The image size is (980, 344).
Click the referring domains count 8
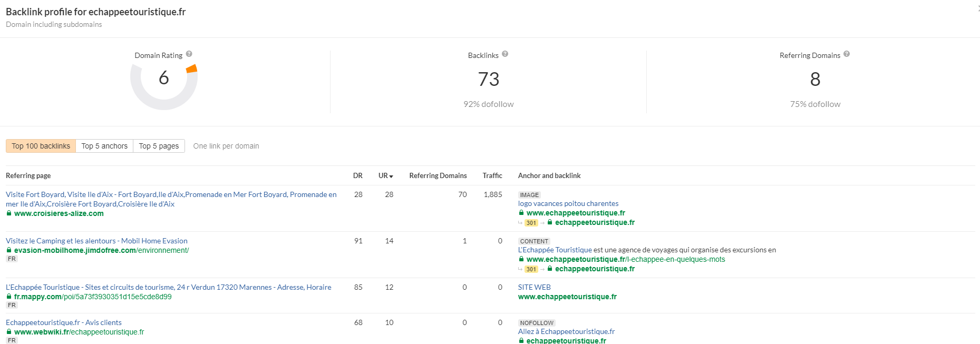click(x=815, y=79)
